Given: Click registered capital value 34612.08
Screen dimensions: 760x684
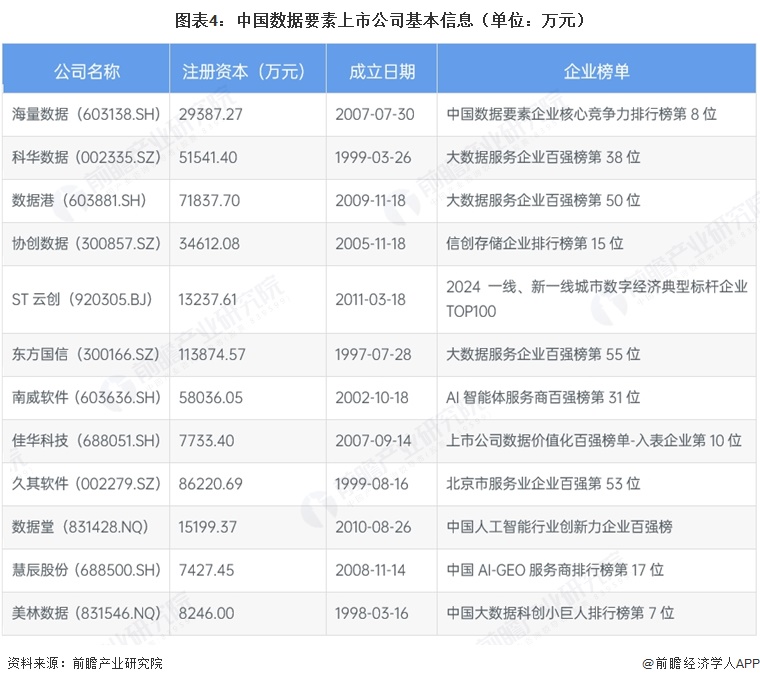Looking at the screenshot, I should 209,244.
